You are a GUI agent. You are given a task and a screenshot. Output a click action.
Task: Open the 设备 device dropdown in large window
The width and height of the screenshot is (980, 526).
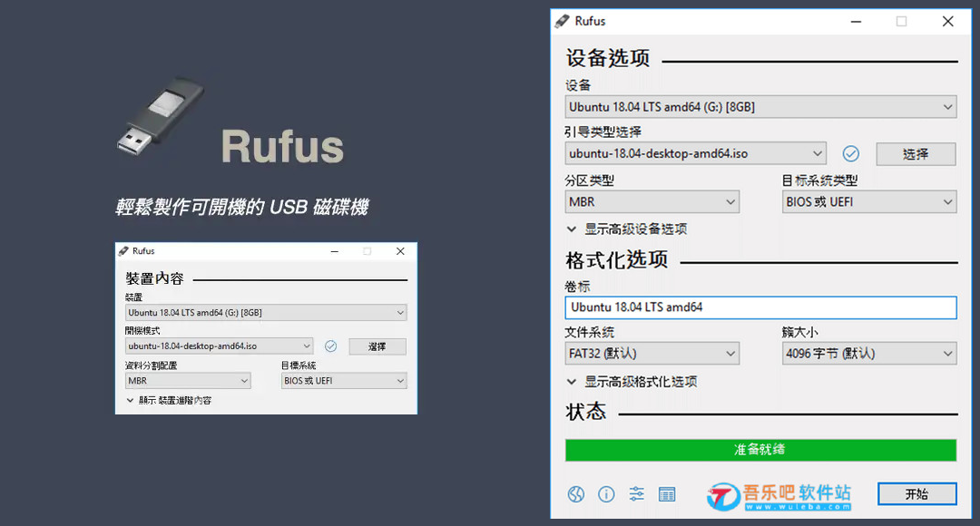pyautogui.click(x=760, y=107)
